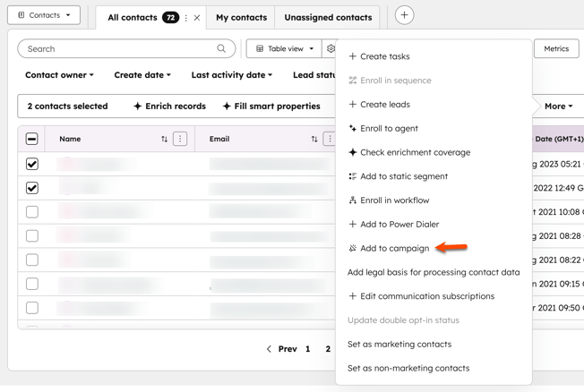Open the Contacts object dropdown
584x392 pixels.
[44, 15]
